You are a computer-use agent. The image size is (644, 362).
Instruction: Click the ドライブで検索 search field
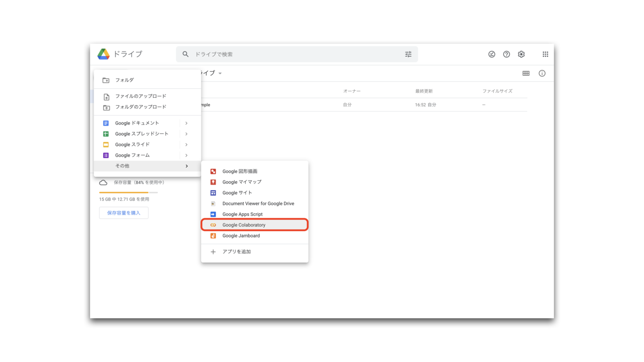(x=297, y=54)
